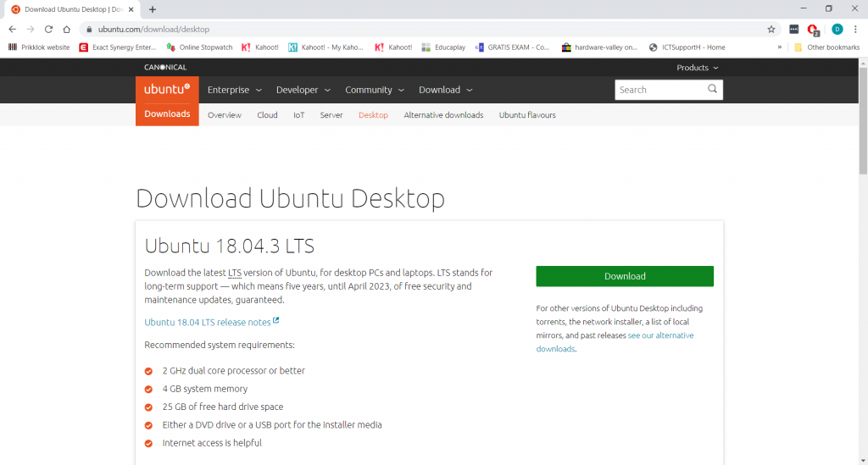Click the green Download button
868x465 pixels.
[x=625, y=276]
